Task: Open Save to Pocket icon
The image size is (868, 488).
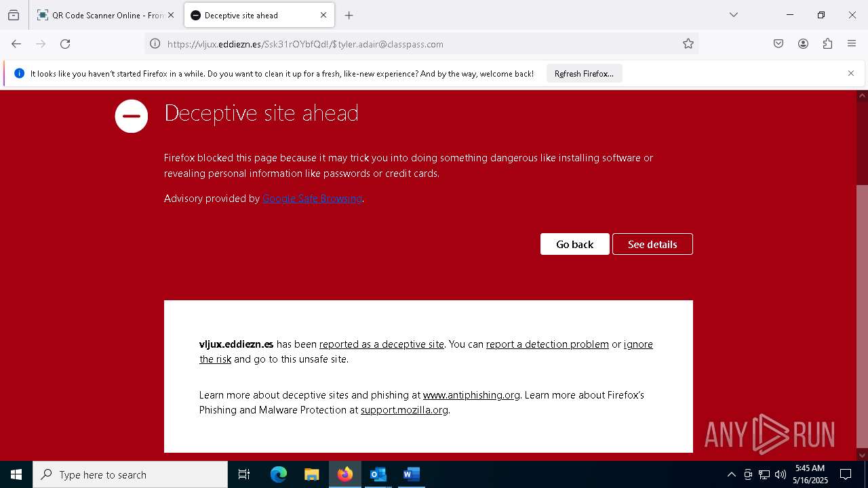Action: tap(778, 44)
